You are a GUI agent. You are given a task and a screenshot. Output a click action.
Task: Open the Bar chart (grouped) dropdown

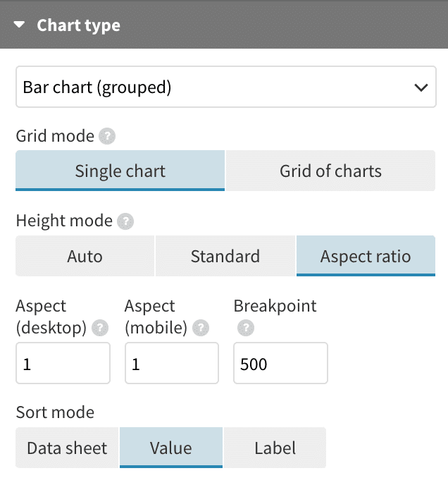226,87
